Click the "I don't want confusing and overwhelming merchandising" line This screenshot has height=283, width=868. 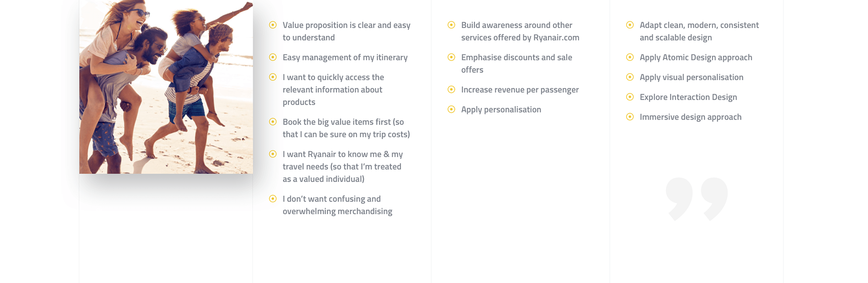337,205
